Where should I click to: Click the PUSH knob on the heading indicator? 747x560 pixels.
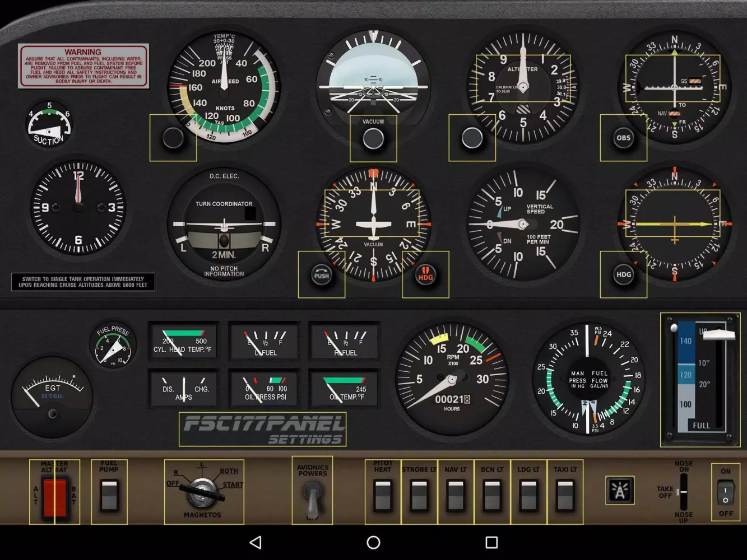tap(322, 274)
